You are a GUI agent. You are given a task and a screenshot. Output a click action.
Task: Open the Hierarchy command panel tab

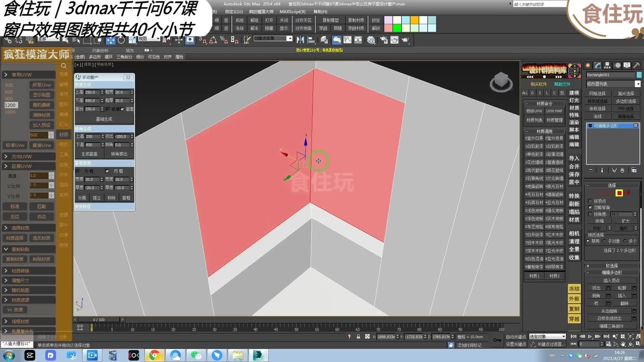tap(607, 65)
